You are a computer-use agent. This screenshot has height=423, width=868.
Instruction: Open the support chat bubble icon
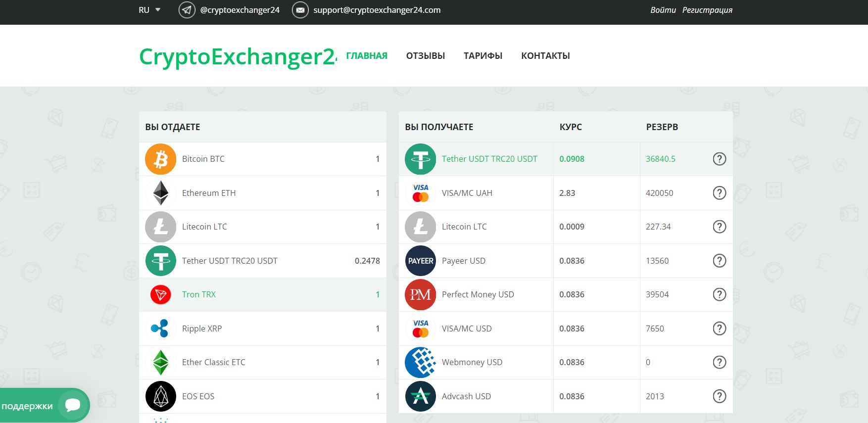pos(73,405)
